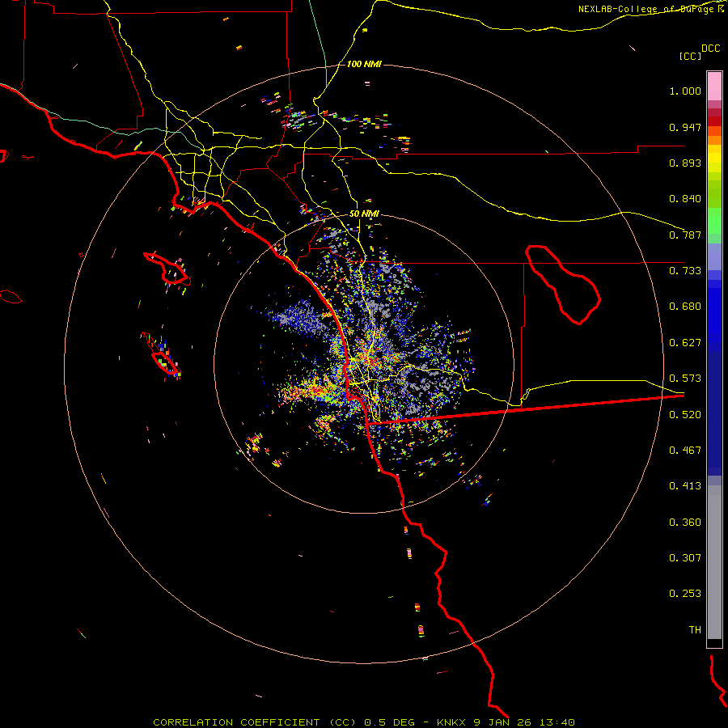Click the 0.840 scale value

(x=685, y=199)
